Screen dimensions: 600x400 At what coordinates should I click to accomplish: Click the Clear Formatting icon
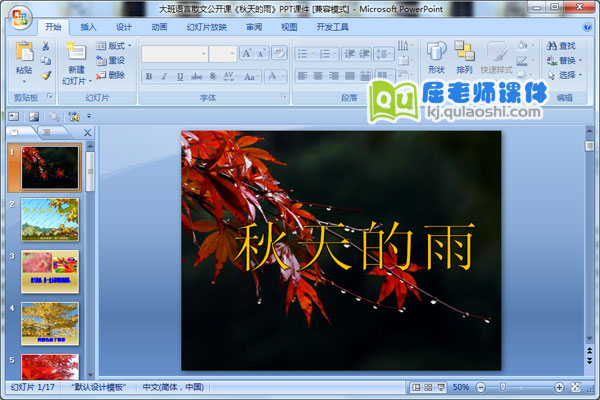(x=279, y=53)
